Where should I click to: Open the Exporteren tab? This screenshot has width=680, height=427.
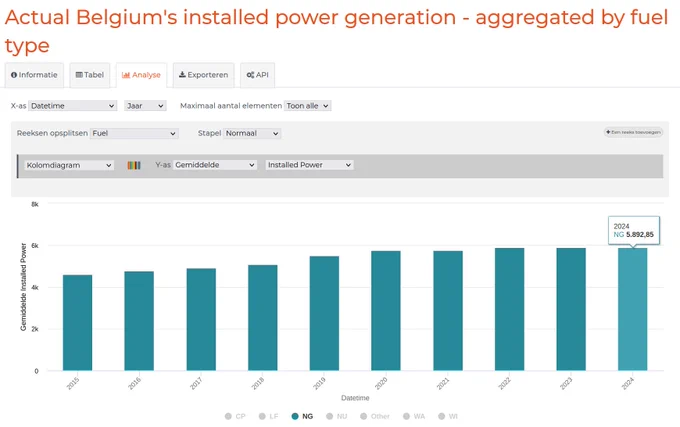point(203,75)
